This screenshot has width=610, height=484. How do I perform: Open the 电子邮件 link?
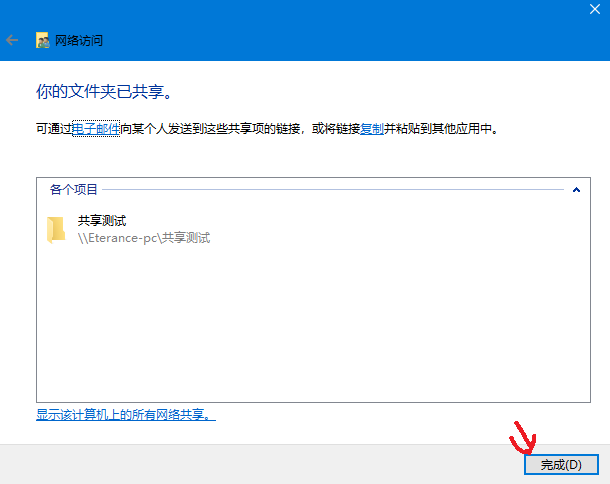click(x=96, y=128)
